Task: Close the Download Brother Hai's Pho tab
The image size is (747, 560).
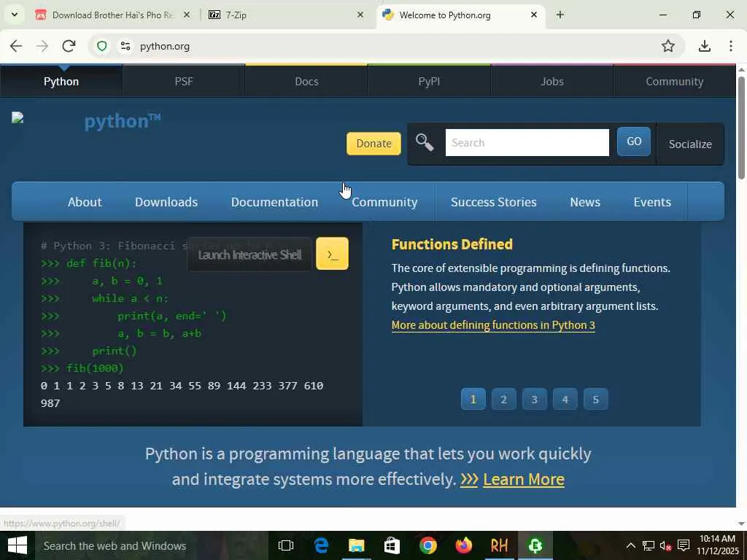Action: (187, 15)
